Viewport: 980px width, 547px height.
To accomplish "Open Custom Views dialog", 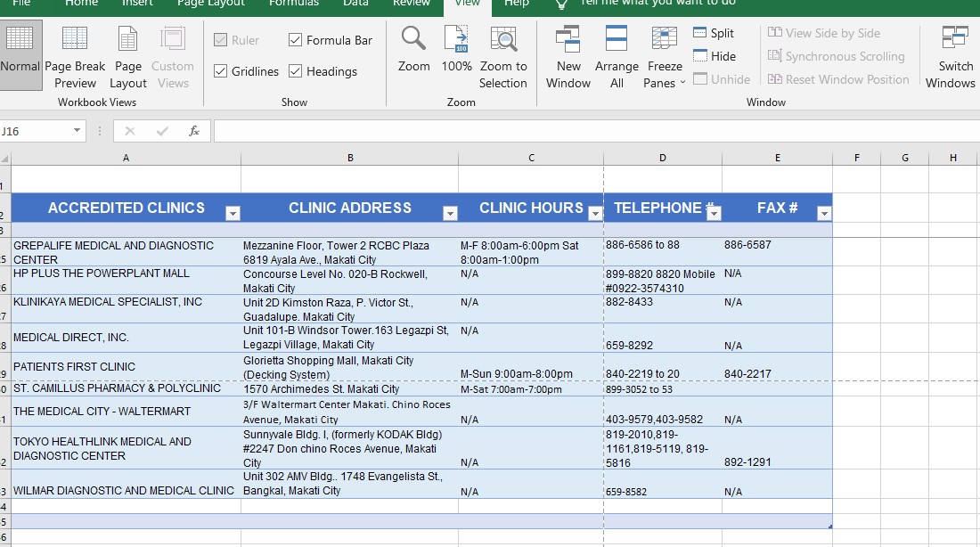I will 173,57.
